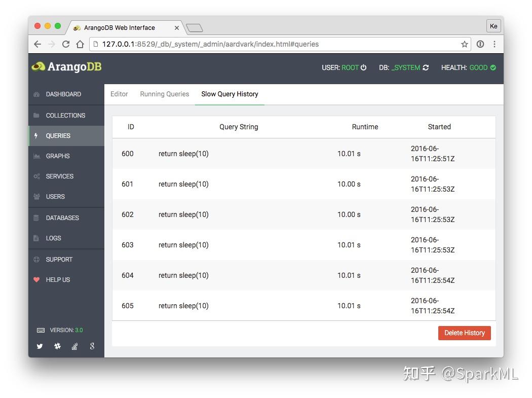View the Logs section
This screenshot has width=532, height=398.
[53, 238]
